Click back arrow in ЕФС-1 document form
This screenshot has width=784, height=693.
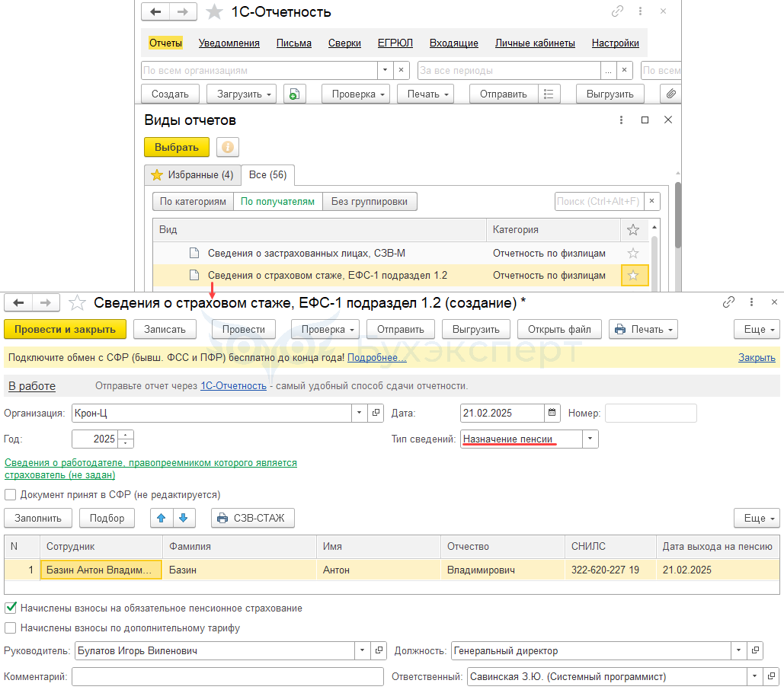click(18, 303)
